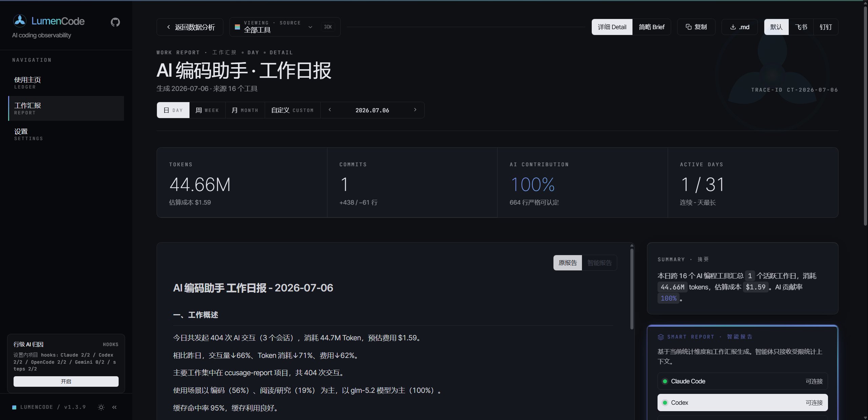The image size is (868, 420).
Task: Open 工作汇报 Report navigation item
Action: click(66, 109)
